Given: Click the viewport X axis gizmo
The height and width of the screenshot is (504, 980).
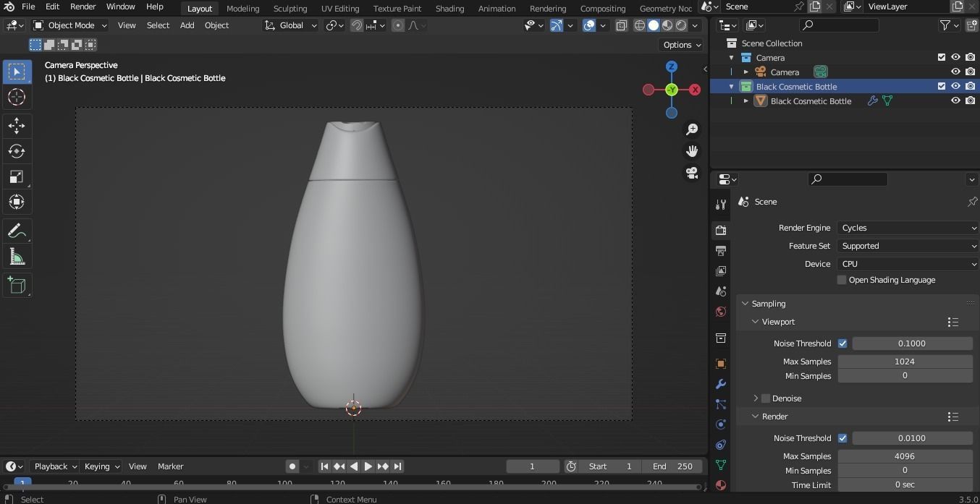Looking at the screenshot, I should 695,90.
